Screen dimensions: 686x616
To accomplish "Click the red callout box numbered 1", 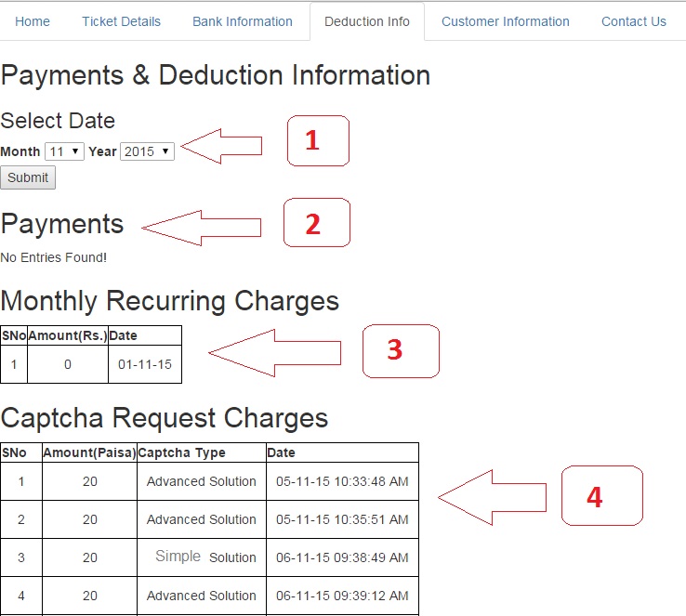I will [317, 141].
